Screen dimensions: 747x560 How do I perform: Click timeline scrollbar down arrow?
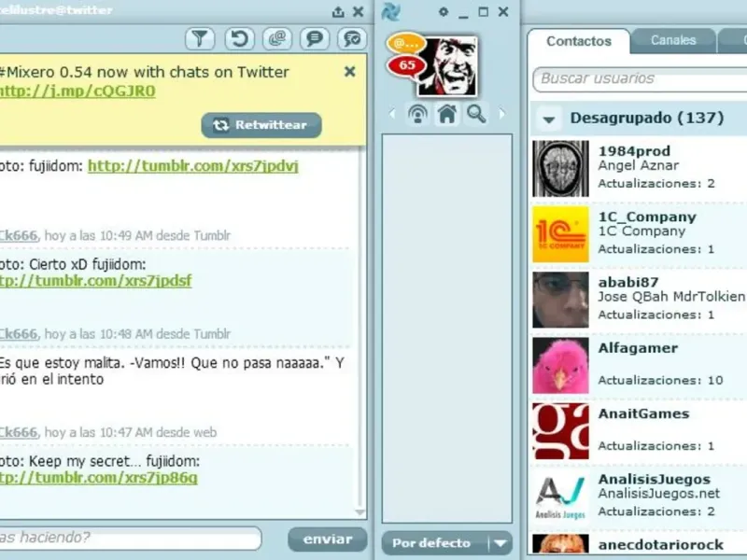360,512
